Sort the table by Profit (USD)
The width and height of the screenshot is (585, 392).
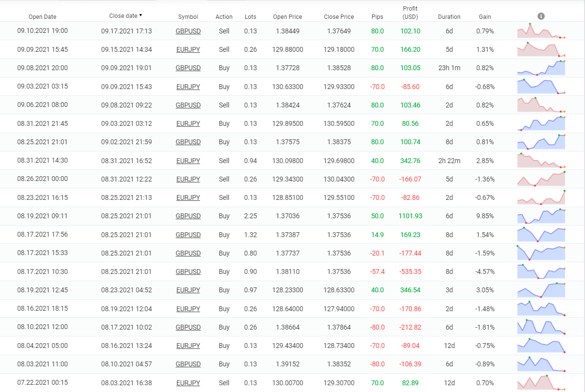pos(410,13)
